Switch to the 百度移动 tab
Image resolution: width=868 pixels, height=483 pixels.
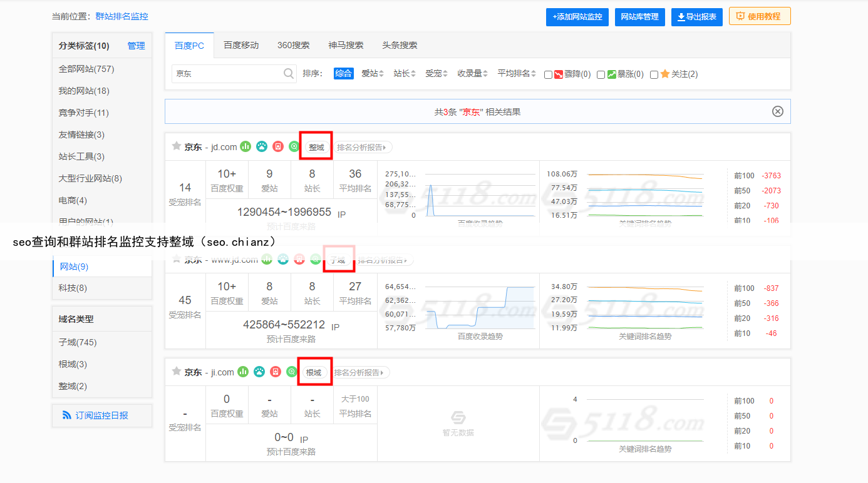(x=241, y=45)
